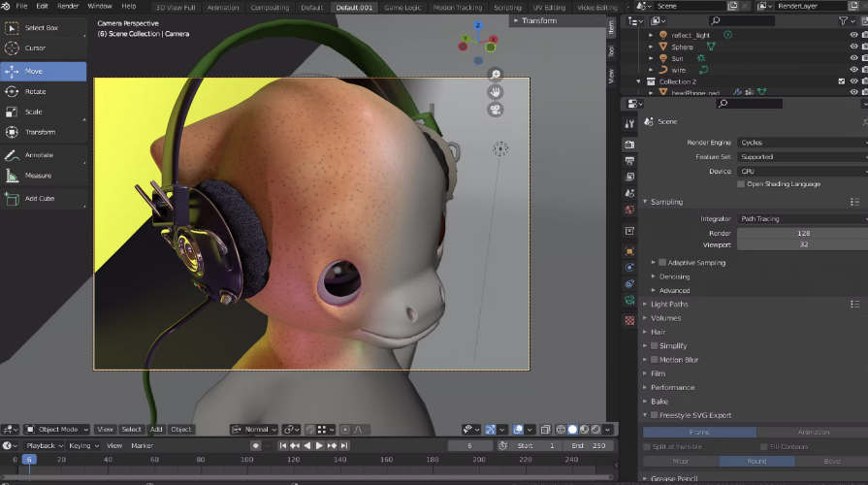Click the Sampling presets list icon

tap(854, 202)
